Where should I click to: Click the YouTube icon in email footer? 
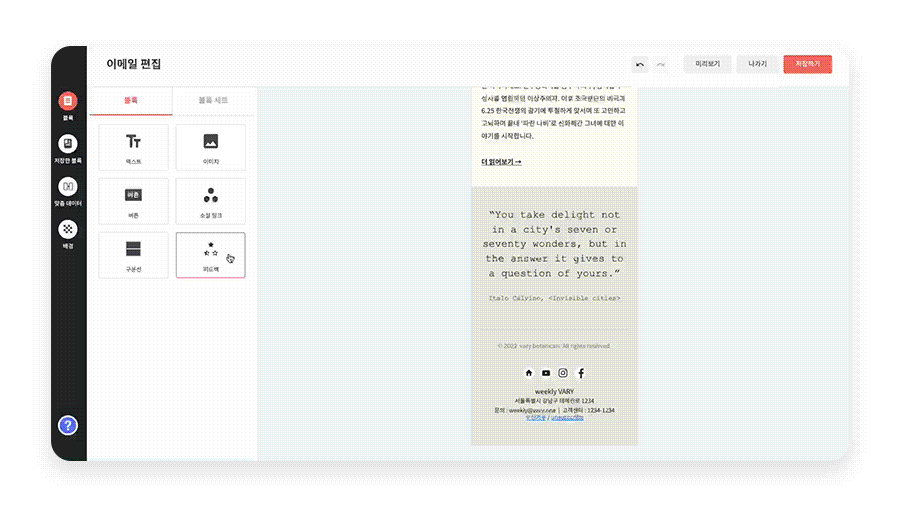(546, 373)
